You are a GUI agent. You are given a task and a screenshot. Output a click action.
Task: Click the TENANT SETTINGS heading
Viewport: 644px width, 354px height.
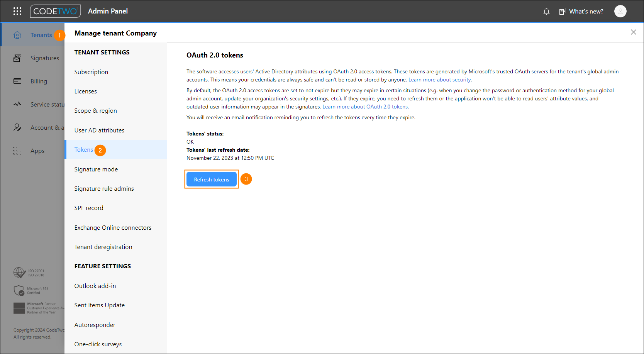coord(102,52)
